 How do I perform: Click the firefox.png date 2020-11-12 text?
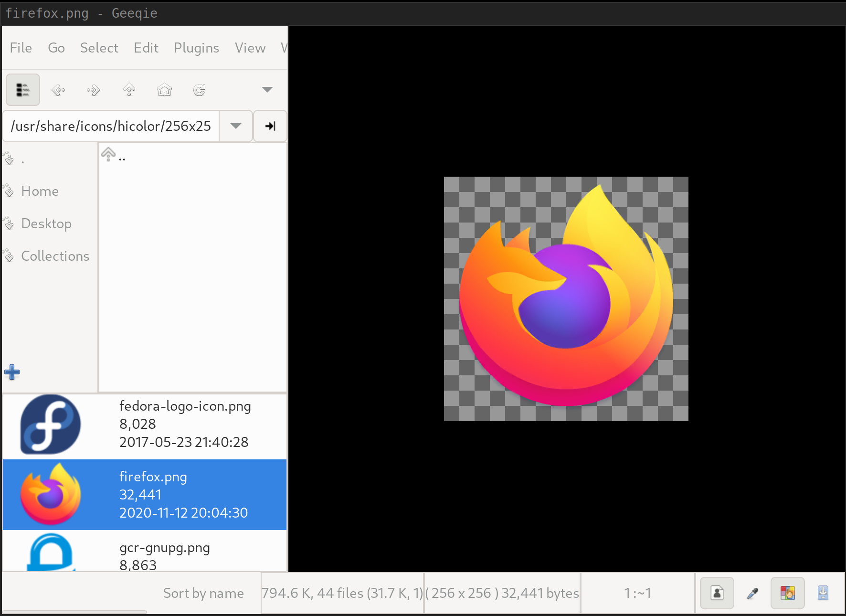point(183,513)
